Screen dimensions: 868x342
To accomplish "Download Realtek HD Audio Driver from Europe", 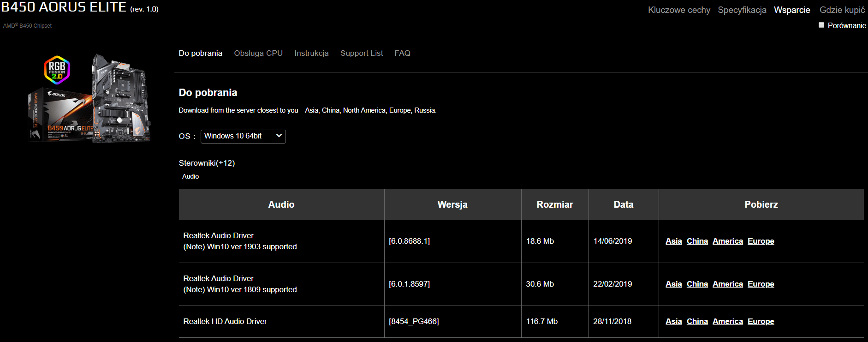I will point(761,321).
